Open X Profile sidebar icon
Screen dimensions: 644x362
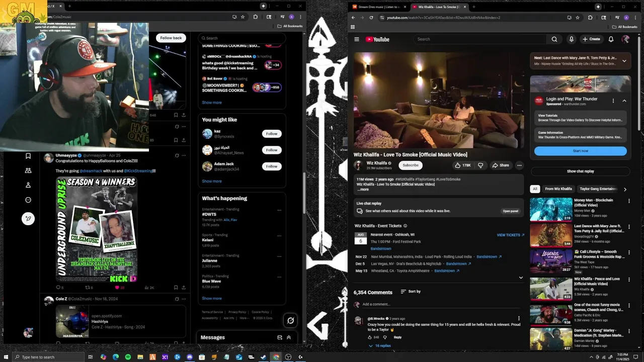28,185
